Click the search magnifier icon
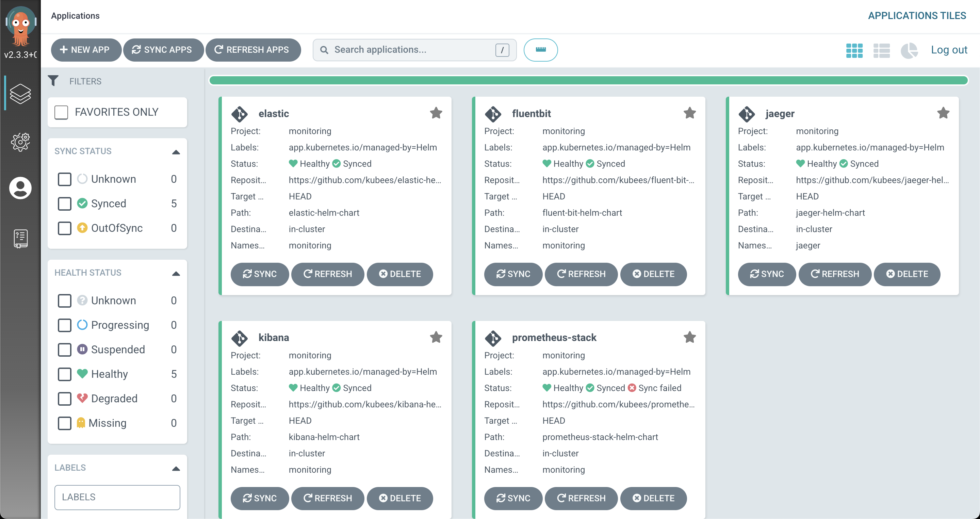This screenshot has width=980, height=519. [324, 50]
